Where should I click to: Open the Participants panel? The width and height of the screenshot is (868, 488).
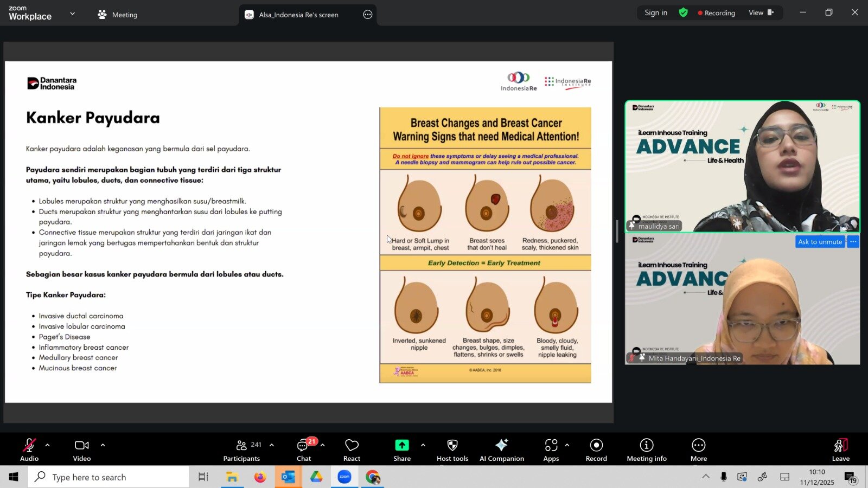241,450
